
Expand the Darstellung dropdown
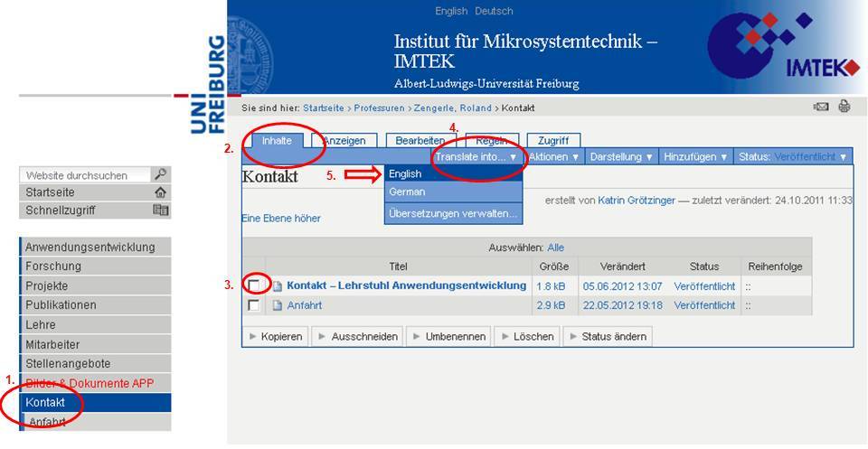click(621, 157)
